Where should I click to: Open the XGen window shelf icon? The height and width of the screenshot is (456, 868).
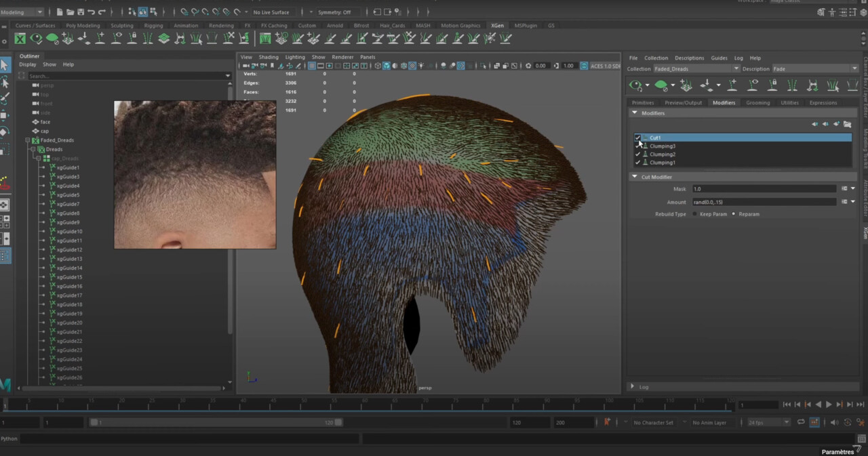point(20,39)
